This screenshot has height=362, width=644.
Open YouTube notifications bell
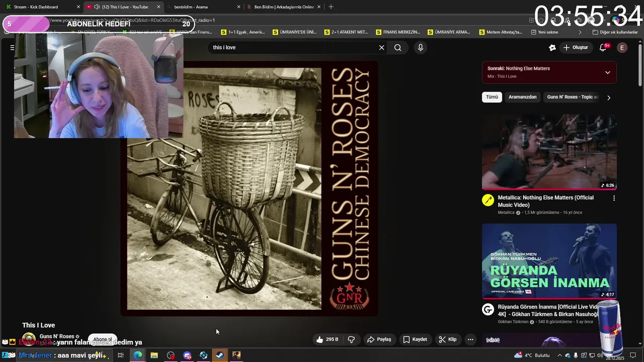603,47
